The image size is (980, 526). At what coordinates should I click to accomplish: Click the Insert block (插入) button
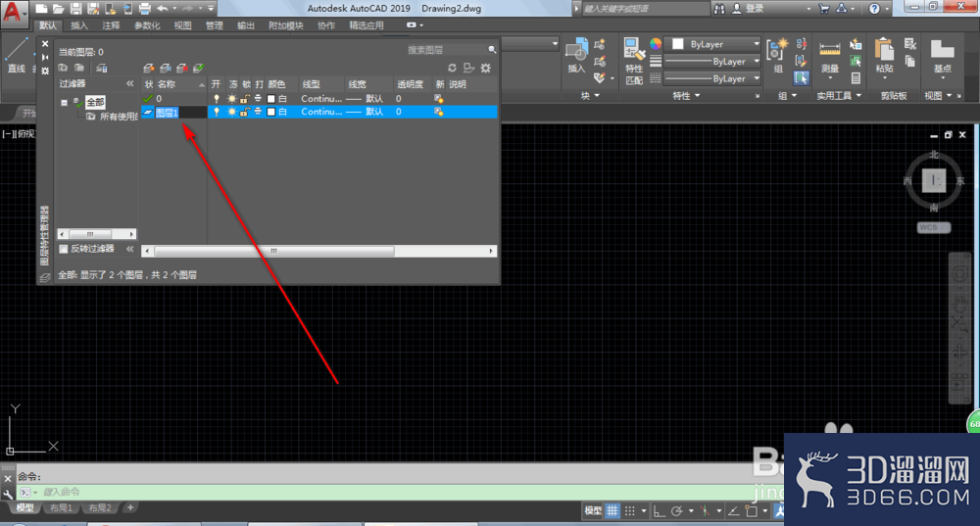576,56
